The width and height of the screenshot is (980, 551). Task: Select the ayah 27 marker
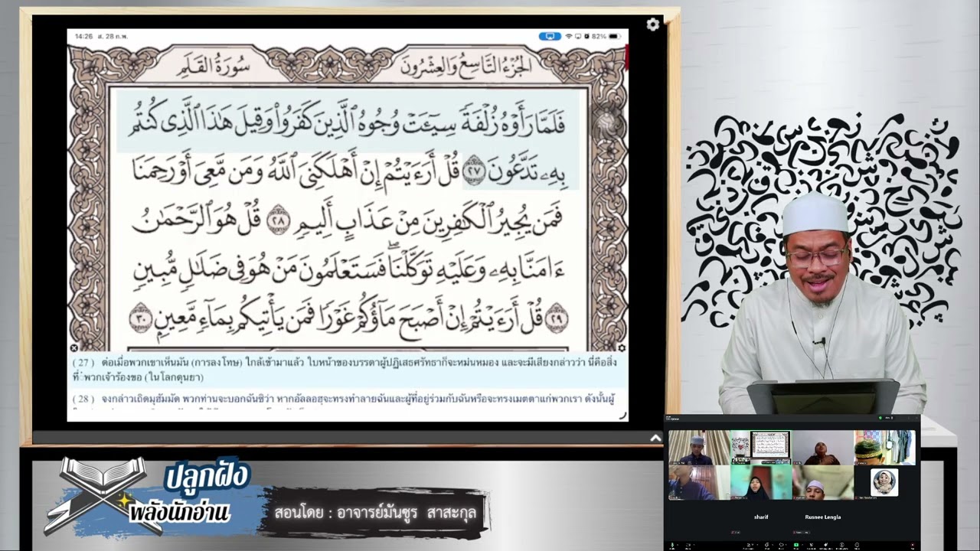click(475, 171)
